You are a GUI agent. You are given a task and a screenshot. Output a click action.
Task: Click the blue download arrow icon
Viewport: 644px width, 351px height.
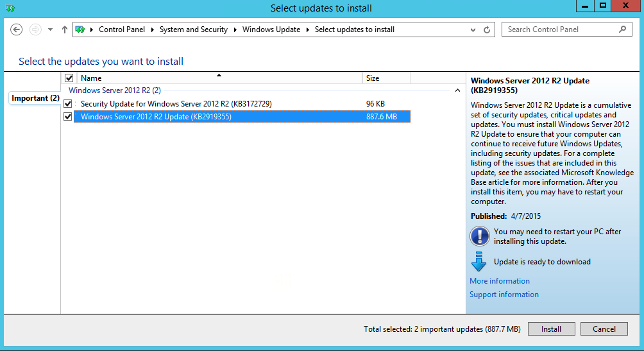pyautogui.click(x=479, y=262)
